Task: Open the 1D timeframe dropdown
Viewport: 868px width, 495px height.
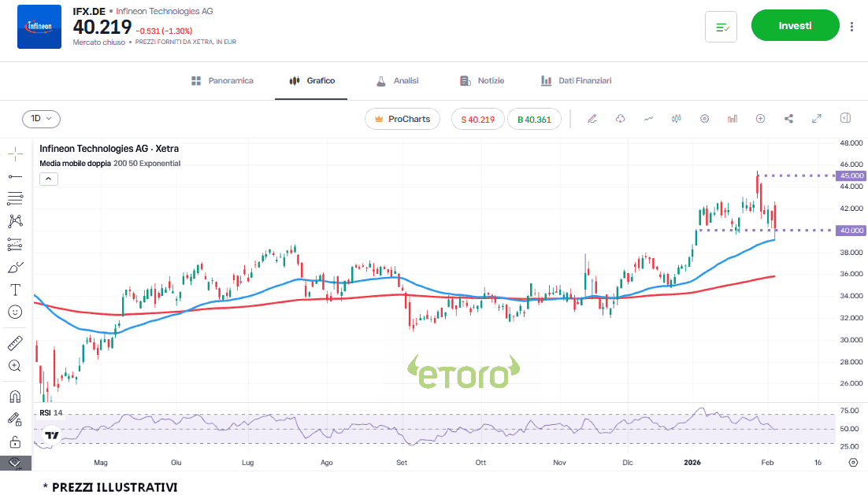Action: pyautogui.click(x=41, y=119)
